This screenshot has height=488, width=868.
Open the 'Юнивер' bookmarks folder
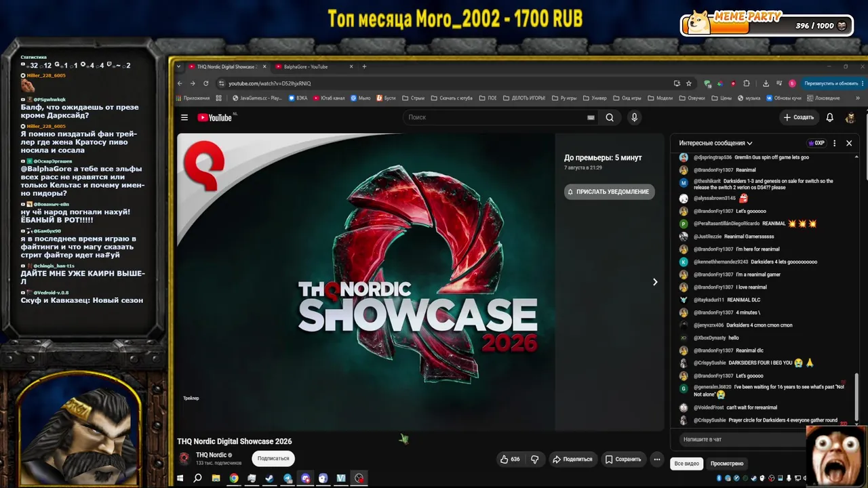(595, 98)
